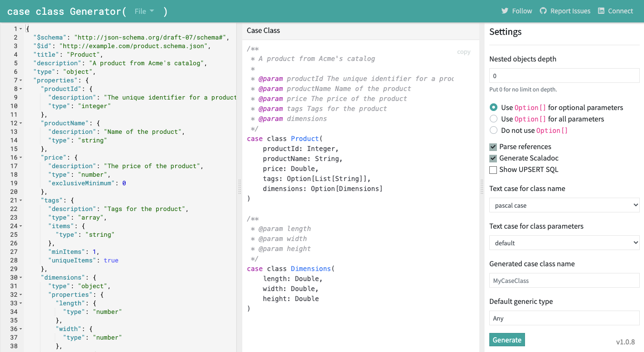Click the Generated case class name field
644x352 pixels.
pyautogui.click(x=564, y=280)
